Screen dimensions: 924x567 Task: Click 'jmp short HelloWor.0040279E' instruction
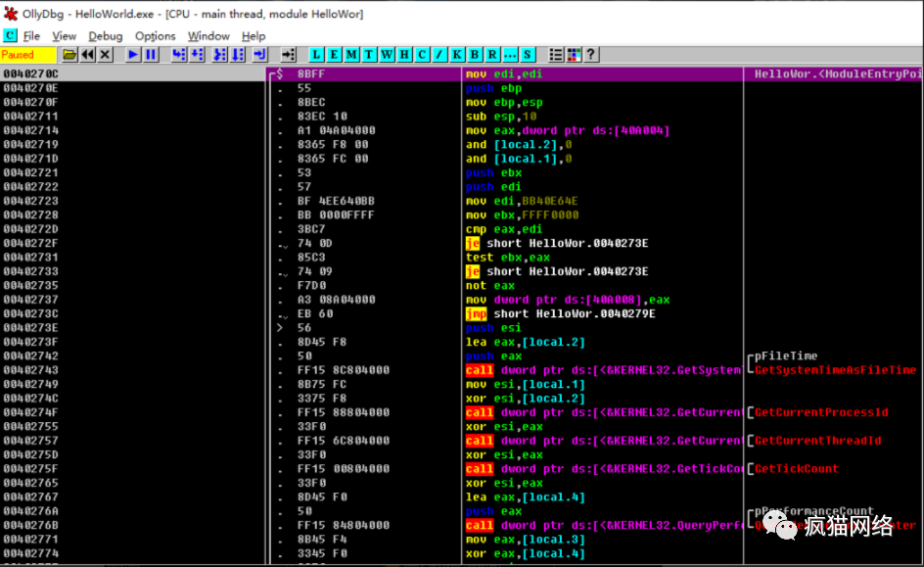point(561,313)
